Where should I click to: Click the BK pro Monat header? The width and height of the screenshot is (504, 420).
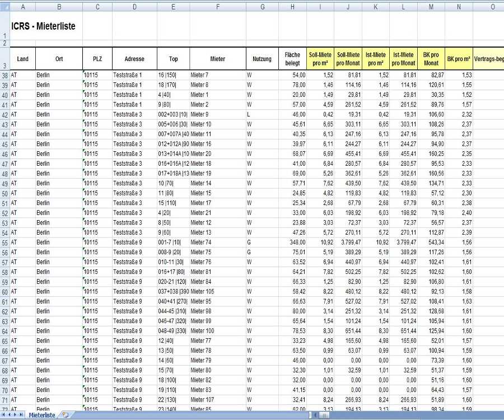pyautogui.click(x=431, y=59)
